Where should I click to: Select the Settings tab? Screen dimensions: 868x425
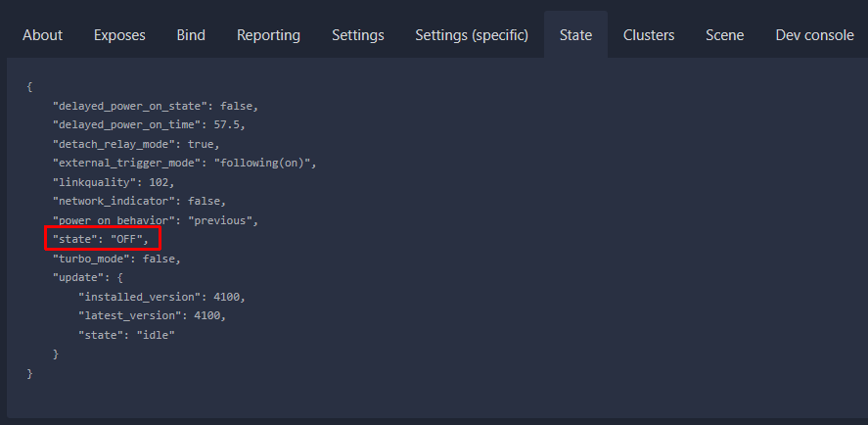tap(357, 35)
